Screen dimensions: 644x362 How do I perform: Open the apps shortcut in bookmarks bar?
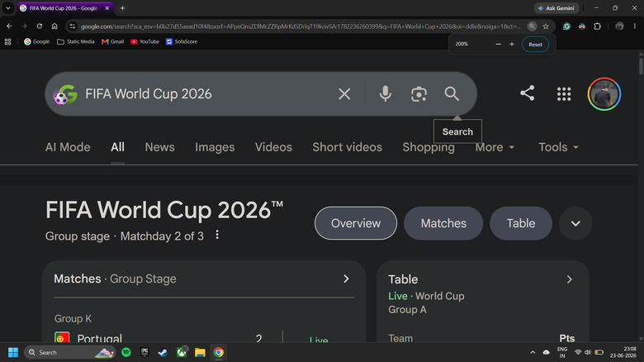[x=7, y=41]
